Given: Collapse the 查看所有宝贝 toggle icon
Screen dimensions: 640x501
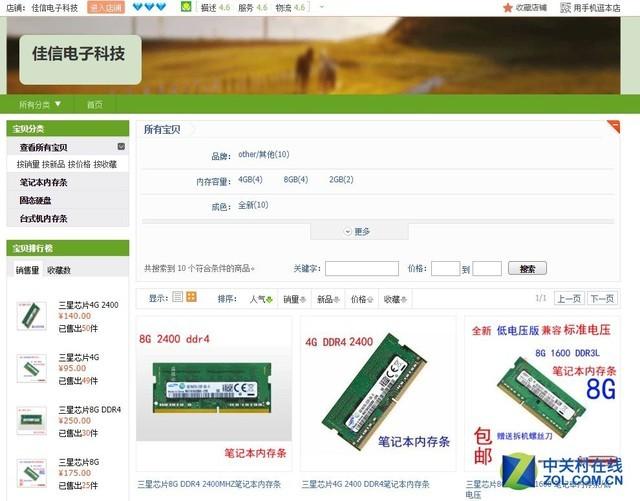Looking at the screenshot, I should (x=121, y=146).
